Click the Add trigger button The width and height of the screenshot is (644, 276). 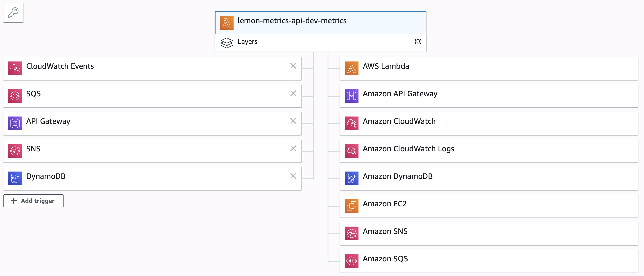point(33,201)
